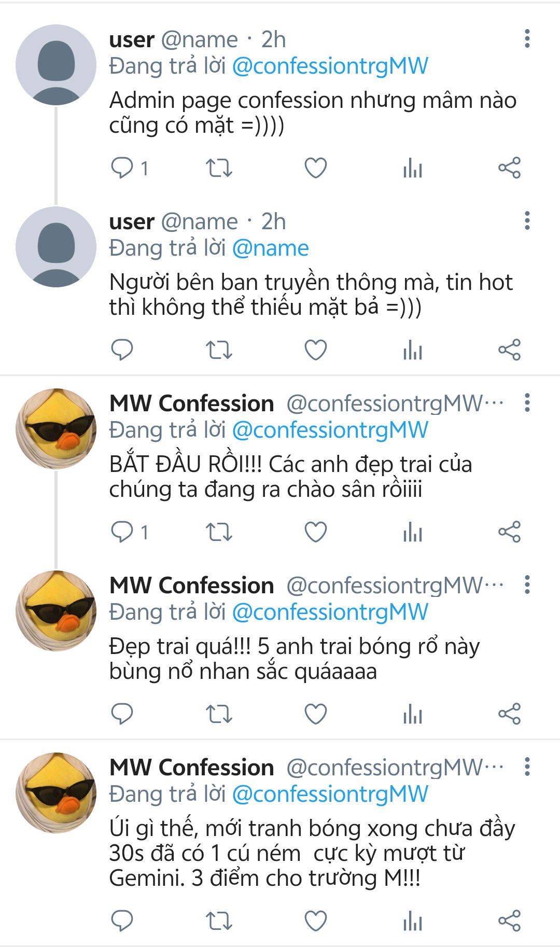560x947 pixels.
Task: Retweet the "Người bên ban truyền thông" tweet
Action: (219, 350)
